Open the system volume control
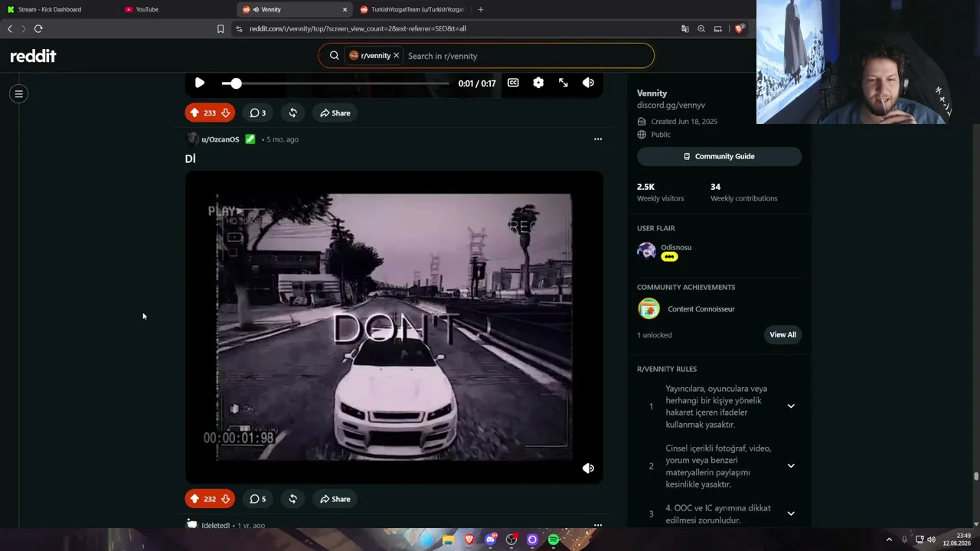This screenshot has width=980, height=551. (932, 540)
